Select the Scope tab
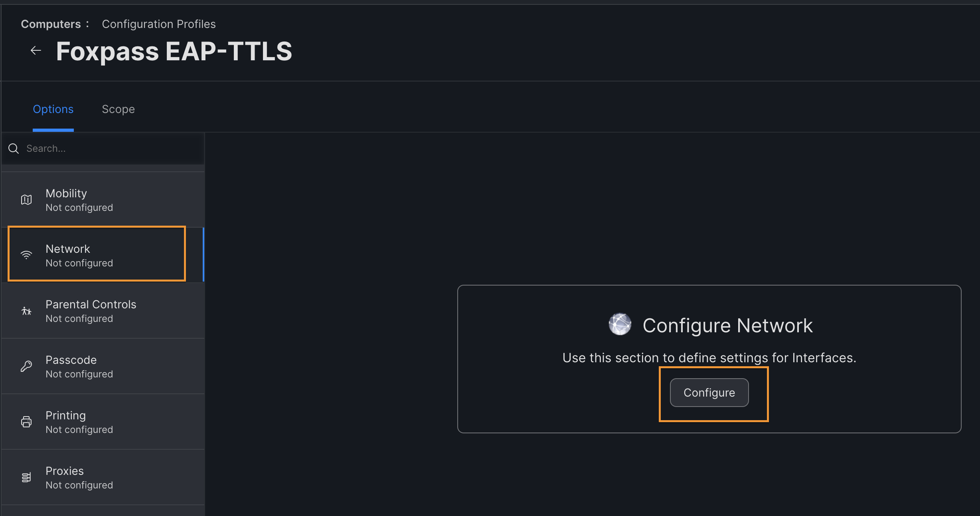 pos(119,109)
